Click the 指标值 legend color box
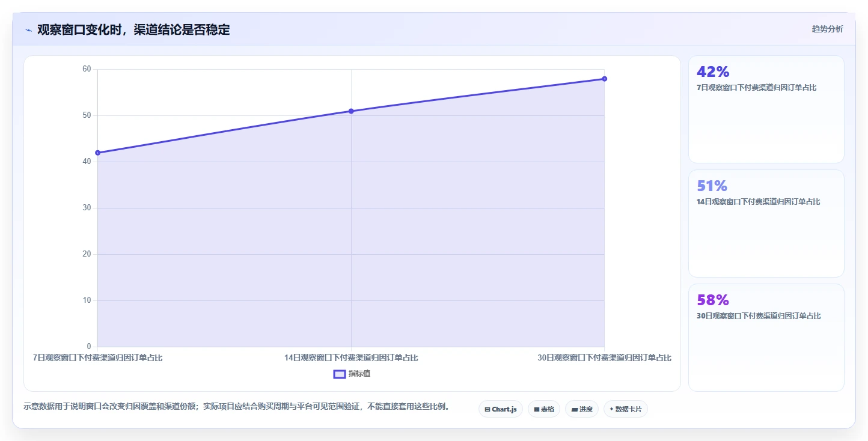 (340, 374)
